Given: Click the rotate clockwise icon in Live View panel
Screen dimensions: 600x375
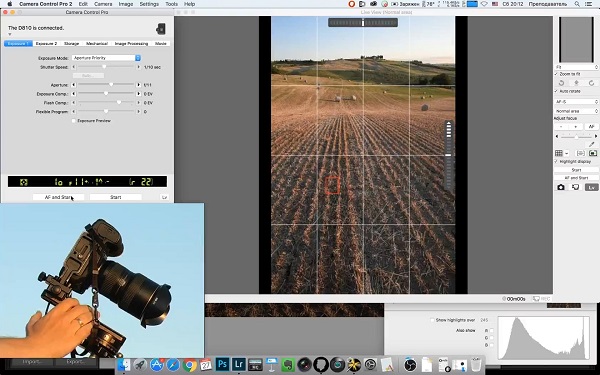Looking at the screenshot, I should (591, 83).
